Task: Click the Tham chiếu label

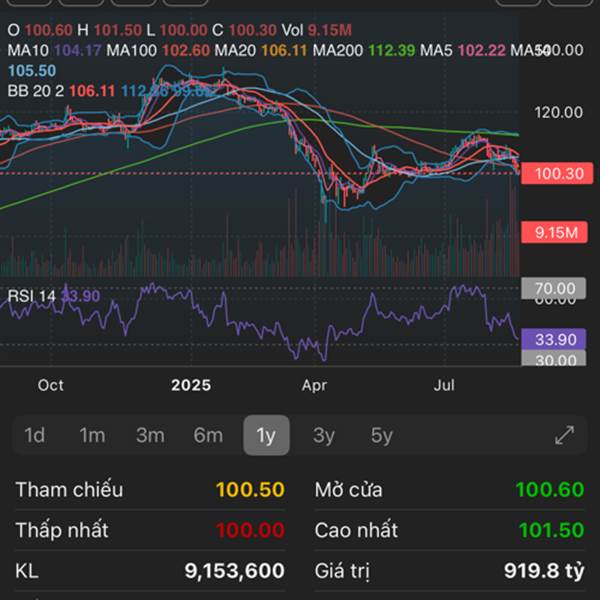Action: (x=69, y=489)
